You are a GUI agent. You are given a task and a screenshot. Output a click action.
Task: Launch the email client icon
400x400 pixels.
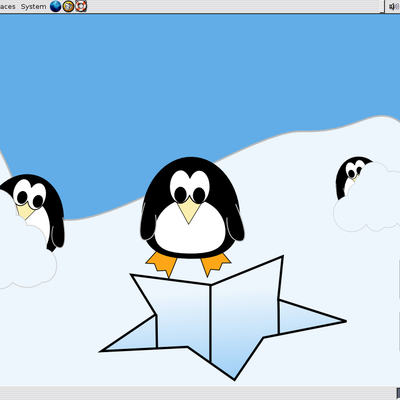click(68, 6)
